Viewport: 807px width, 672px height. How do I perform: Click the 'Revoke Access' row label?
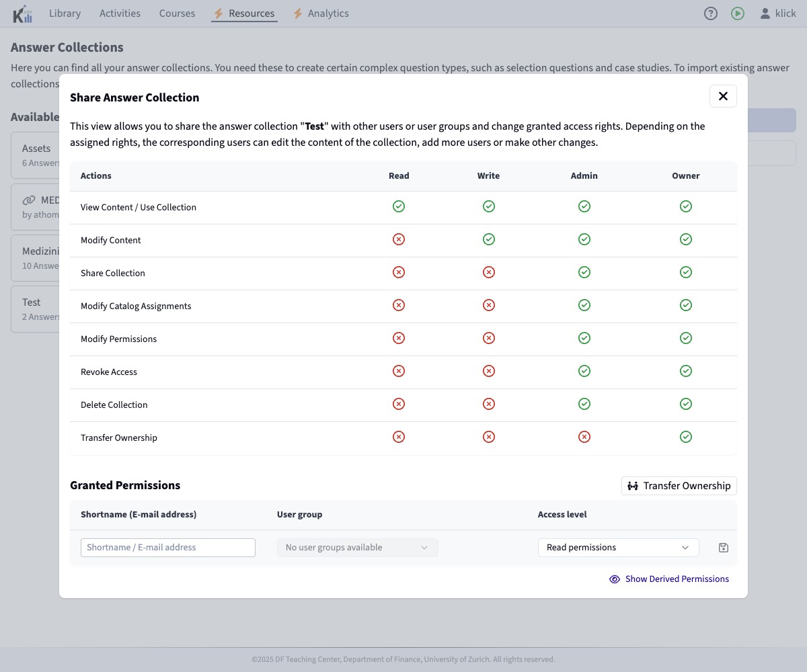(109, 372)
